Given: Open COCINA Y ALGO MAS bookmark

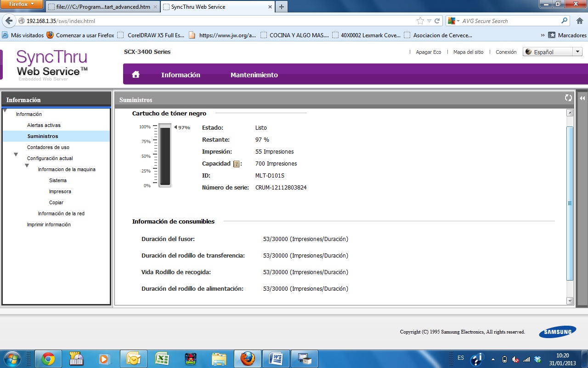Looking at the screenshot, I should click(294, 35).
